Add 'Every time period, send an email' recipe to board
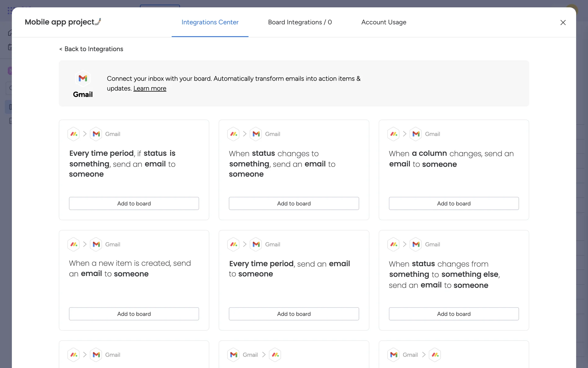The image size is (588, 368). 294,314
